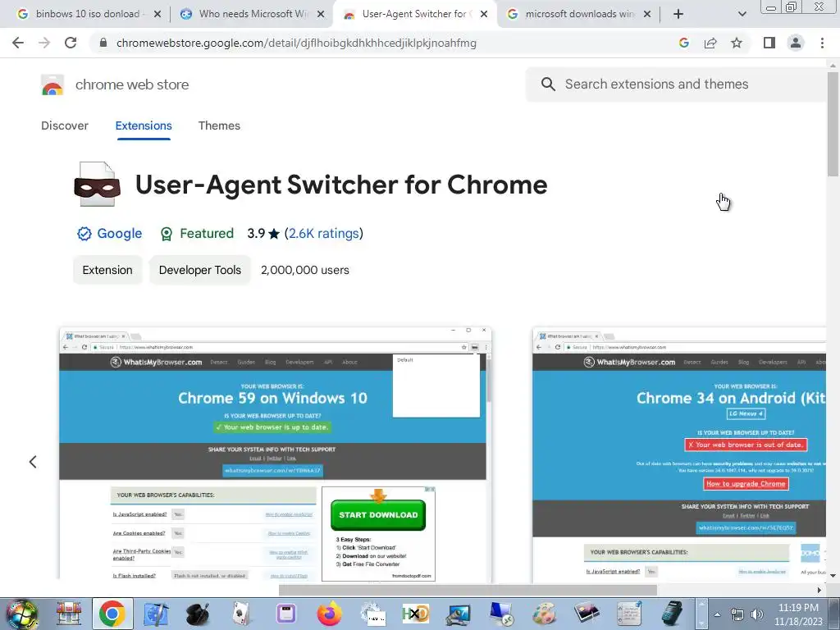Viewport: 840px width, 630px height.
Task: Open Chrome's three-dot menu
Action: click(822, 43)
